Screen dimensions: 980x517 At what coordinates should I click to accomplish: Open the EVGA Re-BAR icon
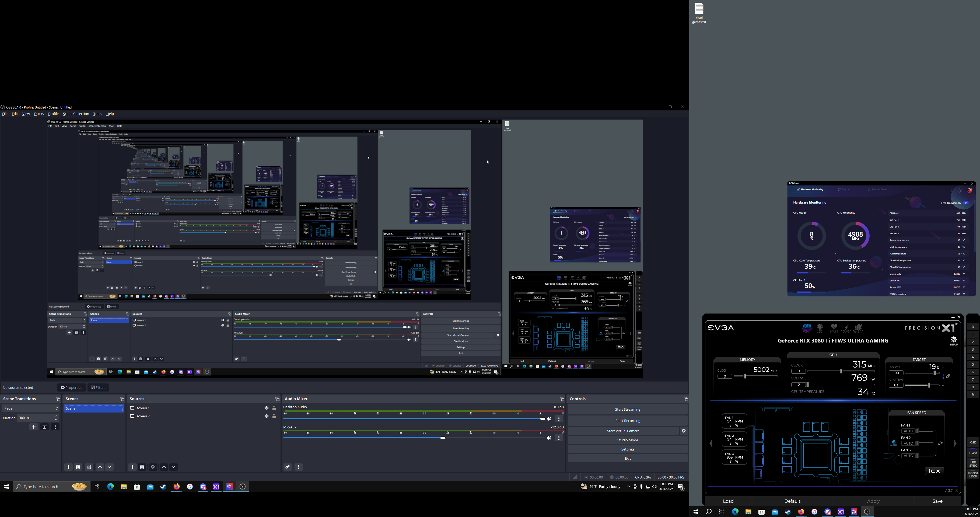coord(858,328)
